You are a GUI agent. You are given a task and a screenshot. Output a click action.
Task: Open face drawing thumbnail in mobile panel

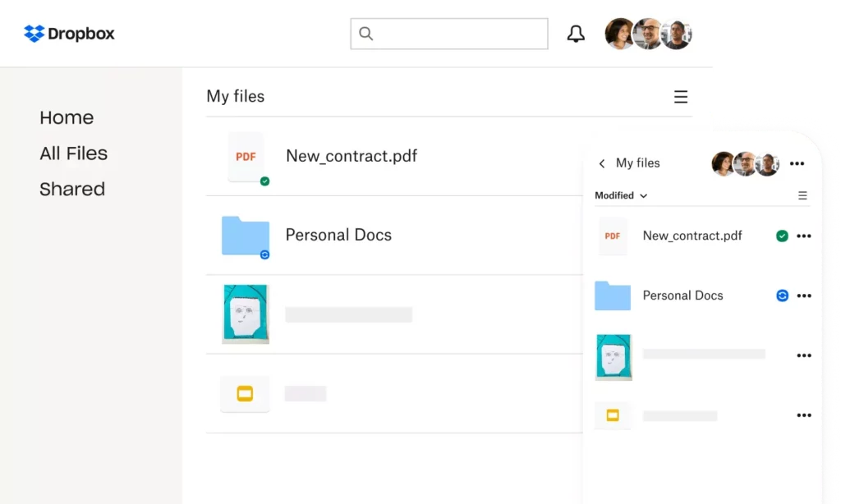pos(614,357)
